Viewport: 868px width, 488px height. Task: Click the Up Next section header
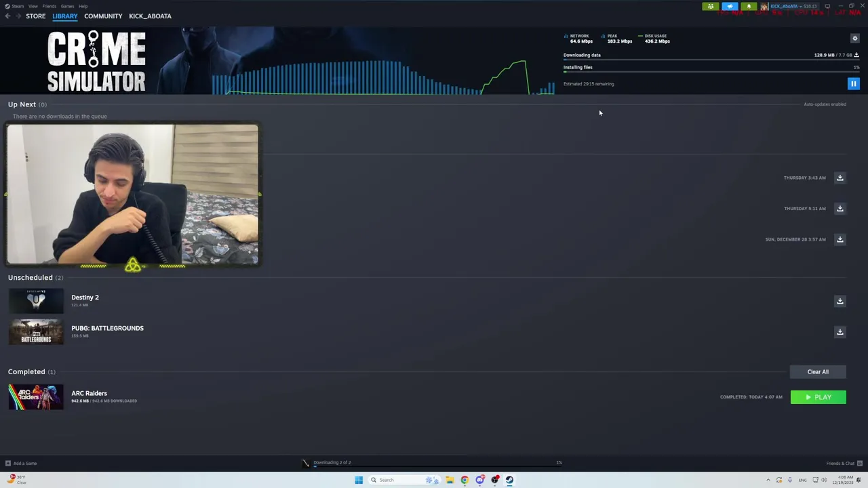click(27, 104)
